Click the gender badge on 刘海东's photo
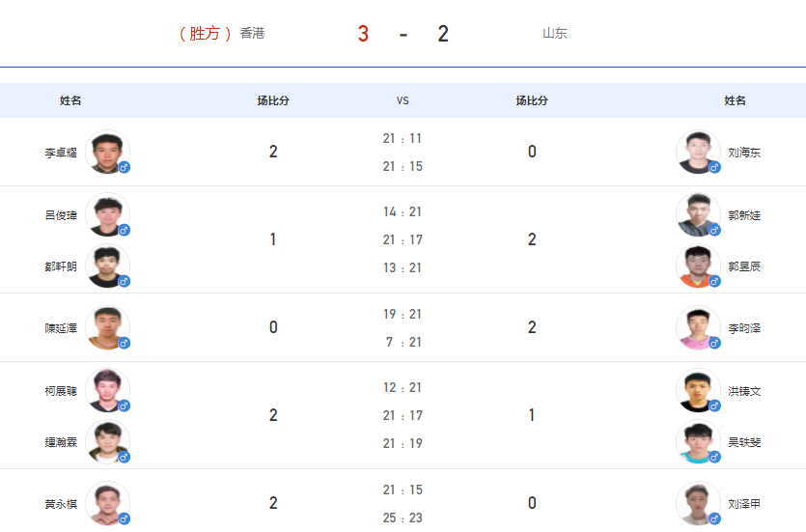The width and height of the screenshot is (806, 532). pos(714,168)
